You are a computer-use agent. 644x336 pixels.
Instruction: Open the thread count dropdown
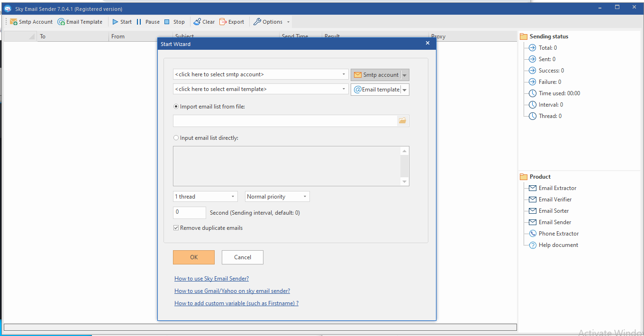[233, 197]
